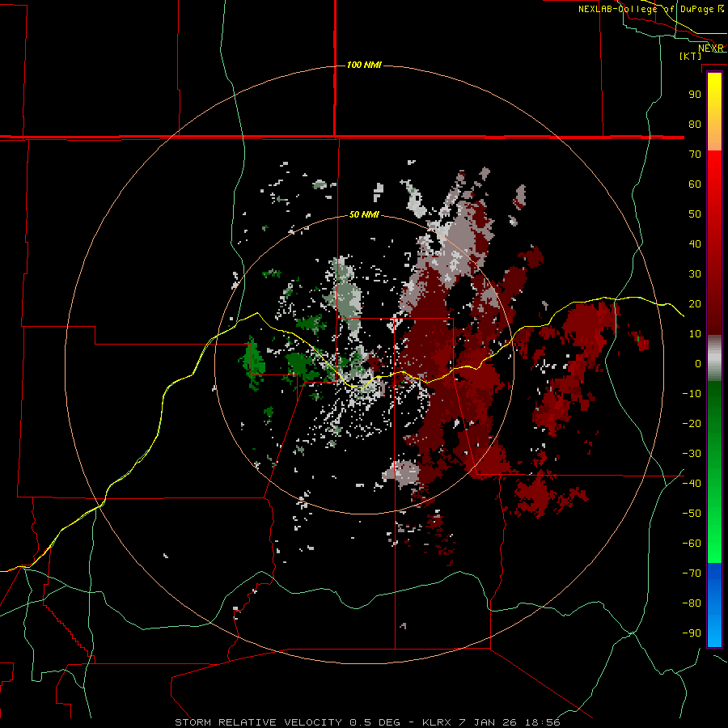Click the -60 scale label
This screenshot has width=728, height=728.
(692, 544)
